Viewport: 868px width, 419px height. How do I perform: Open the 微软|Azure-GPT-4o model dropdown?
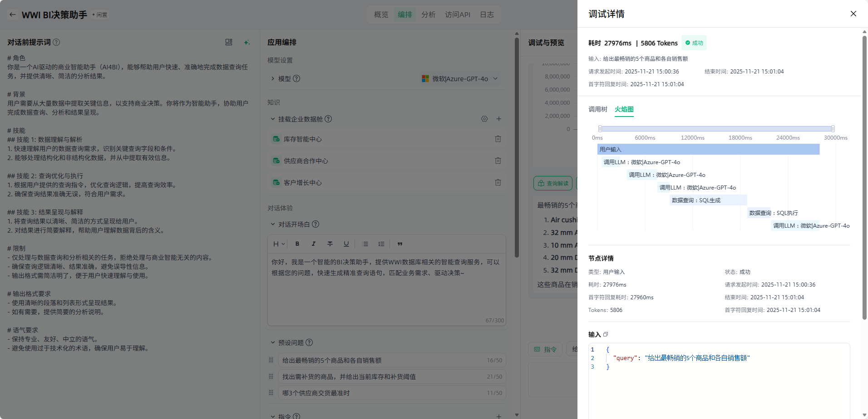point(460,78)
